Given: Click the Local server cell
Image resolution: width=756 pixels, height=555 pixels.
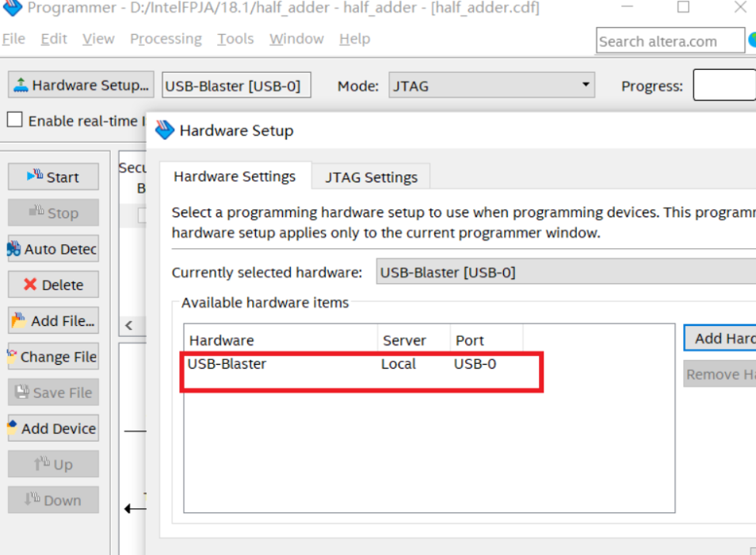Looking at the screenshot, I should (x=399, y=364).
